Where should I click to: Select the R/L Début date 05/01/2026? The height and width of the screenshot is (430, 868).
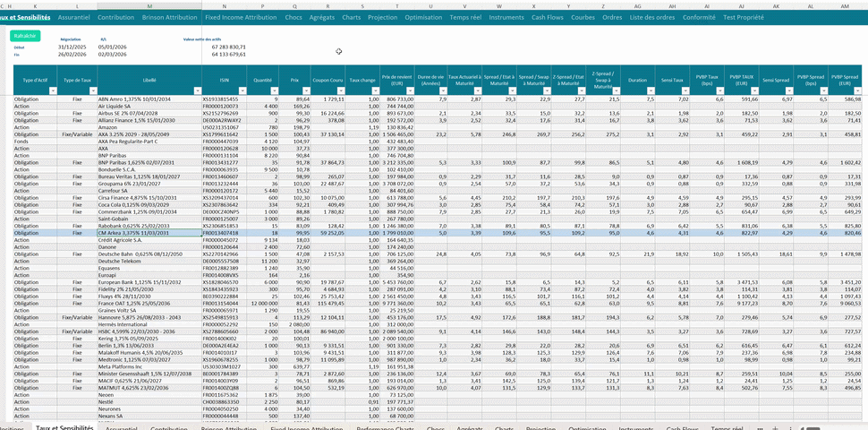click(x=113, y=47)
